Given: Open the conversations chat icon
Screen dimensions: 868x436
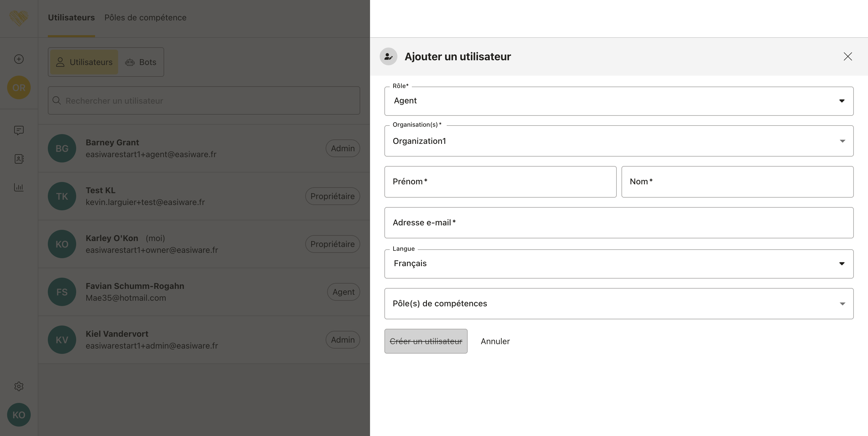Looking at the screenshot, I should click(x=19, y=130).
